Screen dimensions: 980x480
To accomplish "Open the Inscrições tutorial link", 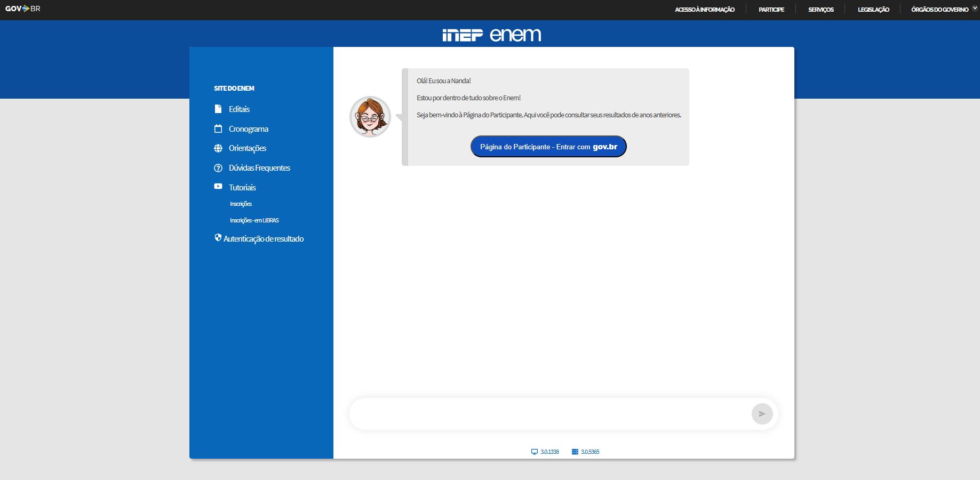I will 241,204.
